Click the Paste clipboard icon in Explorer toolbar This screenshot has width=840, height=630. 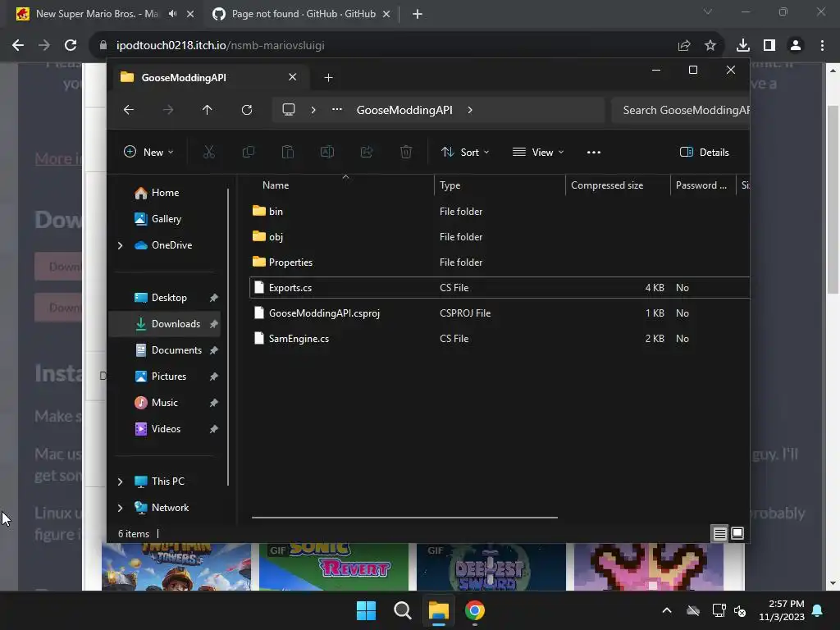coord(288,152)
